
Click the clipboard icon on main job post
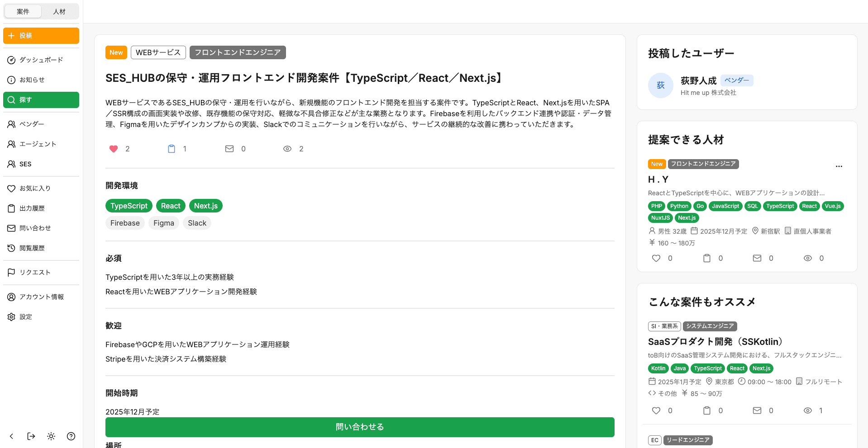point(172,149)
